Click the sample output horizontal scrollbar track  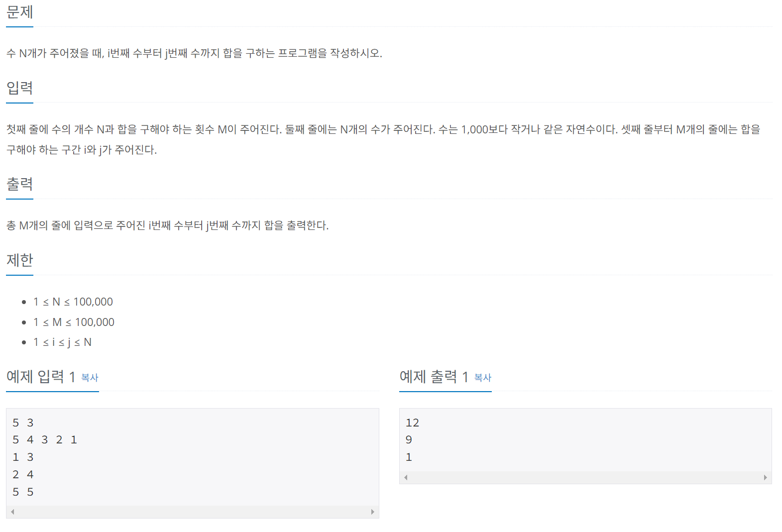click(x=585, y=477)
